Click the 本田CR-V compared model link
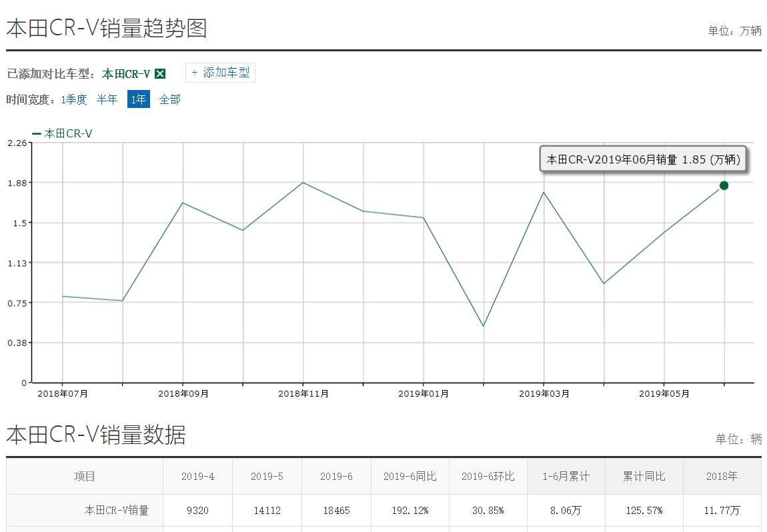The image size is (767, 532). pyautogui.click(x=126, y=74)
